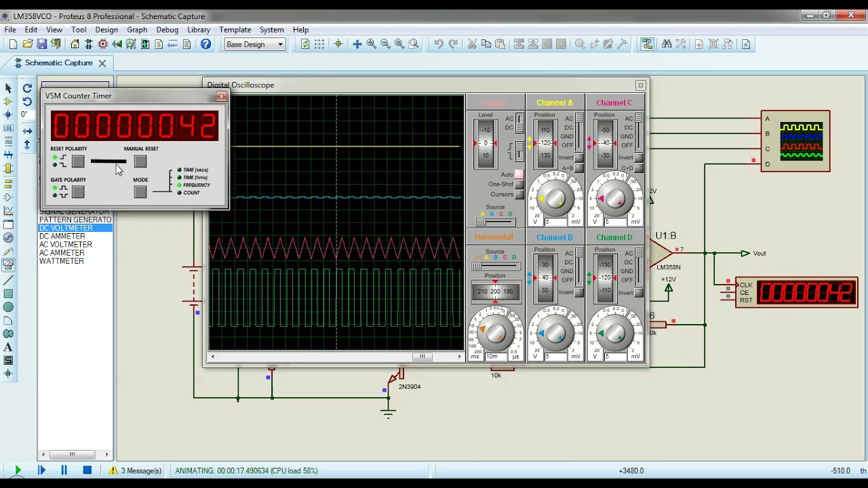Click the oscilloscope horizontal scrollbar

[336, 357]
